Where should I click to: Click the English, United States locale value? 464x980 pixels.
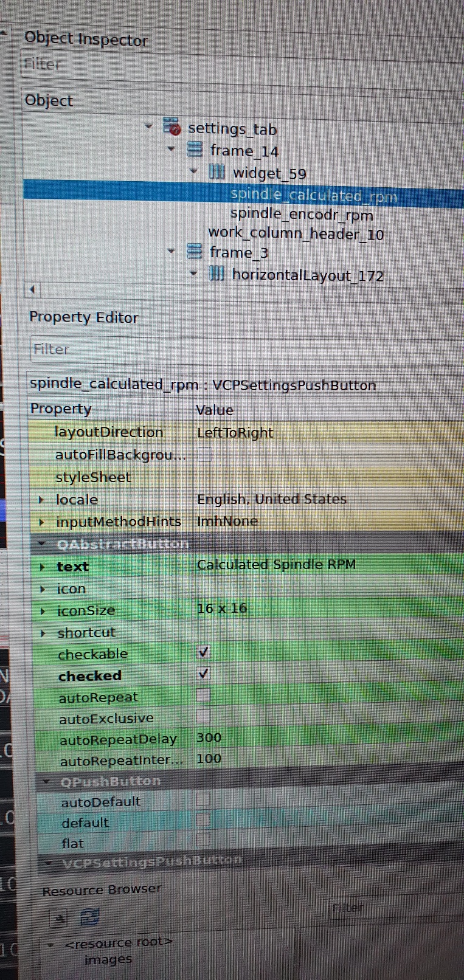click(x=271, y=499)
